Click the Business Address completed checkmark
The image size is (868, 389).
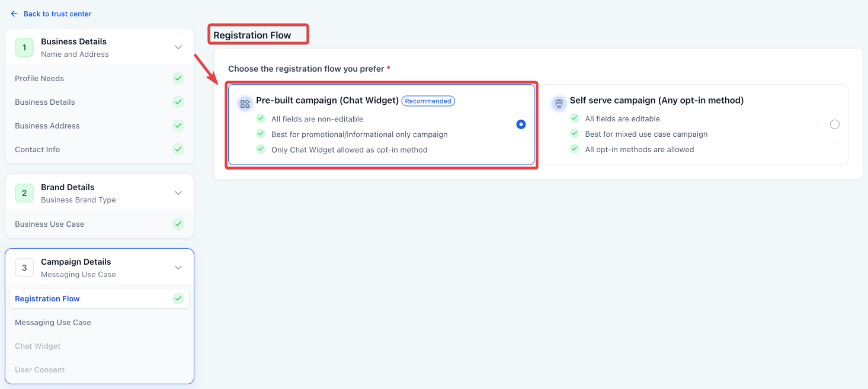click(x=178, y=126)
